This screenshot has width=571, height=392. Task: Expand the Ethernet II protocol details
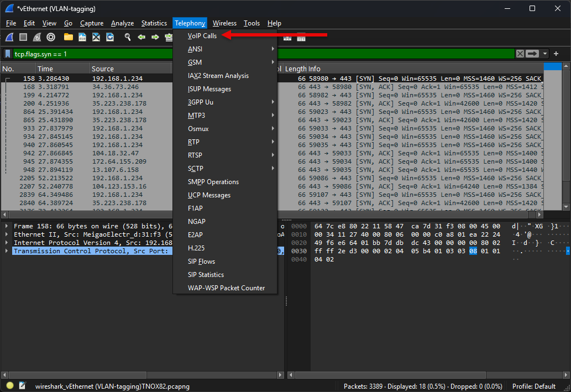7,234
